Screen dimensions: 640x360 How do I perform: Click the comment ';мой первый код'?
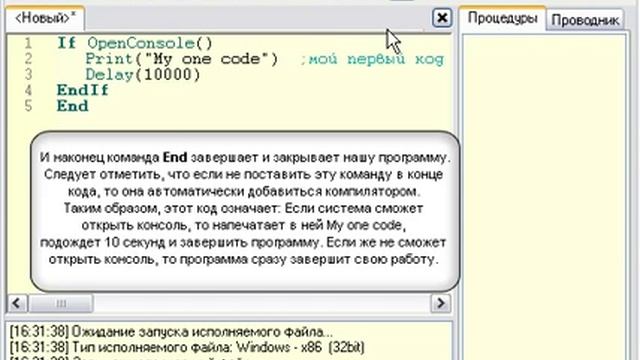pos(372,60)
